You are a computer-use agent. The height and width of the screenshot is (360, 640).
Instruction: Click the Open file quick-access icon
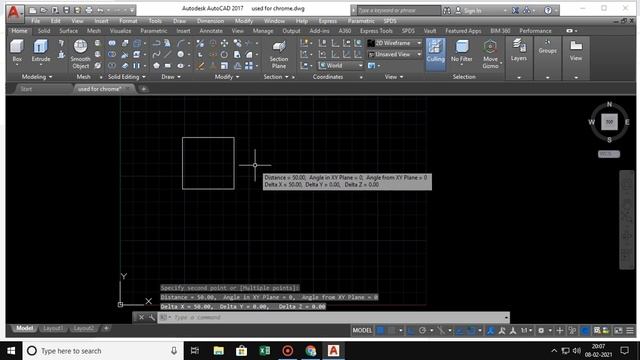coord(44,10)
